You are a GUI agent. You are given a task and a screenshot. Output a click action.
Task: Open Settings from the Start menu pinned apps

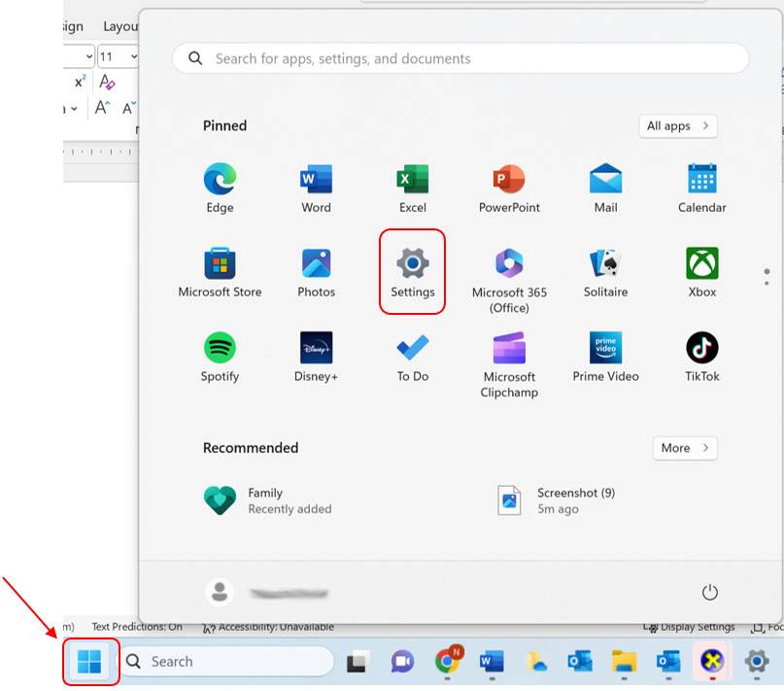click(413, 272)
